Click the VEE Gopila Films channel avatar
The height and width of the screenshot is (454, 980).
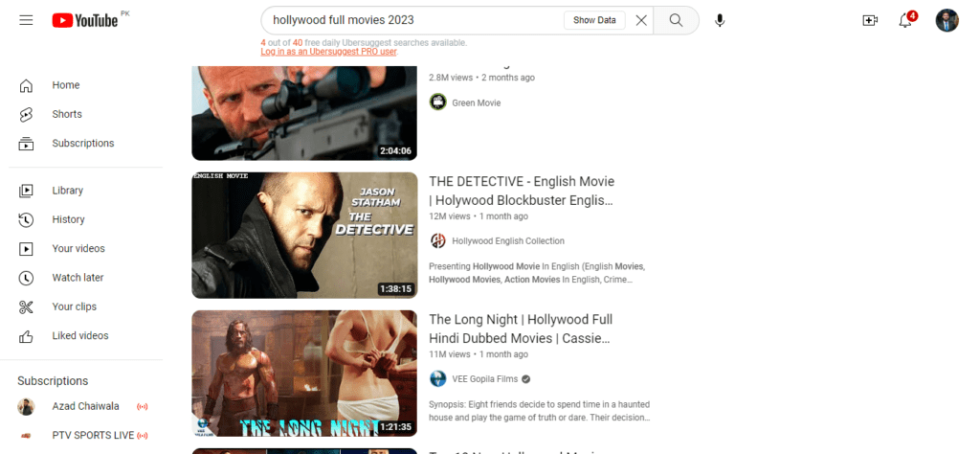coord(437,379)
